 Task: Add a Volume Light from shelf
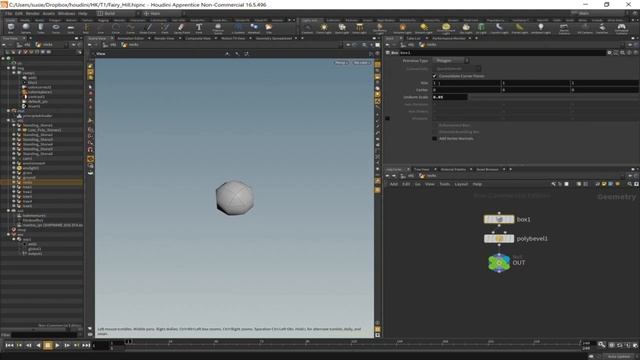pyautogui.click(x=402, y=29)
